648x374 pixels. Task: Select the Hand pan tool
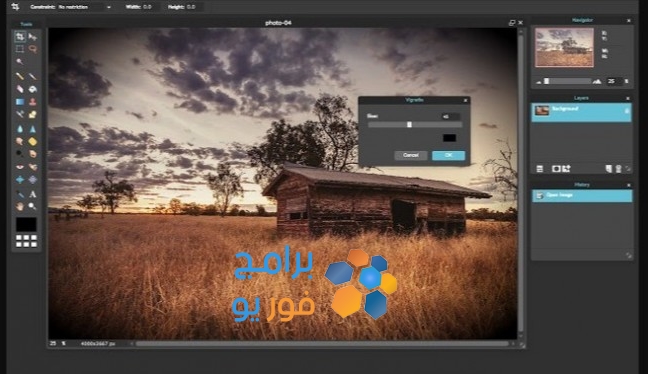19,206
